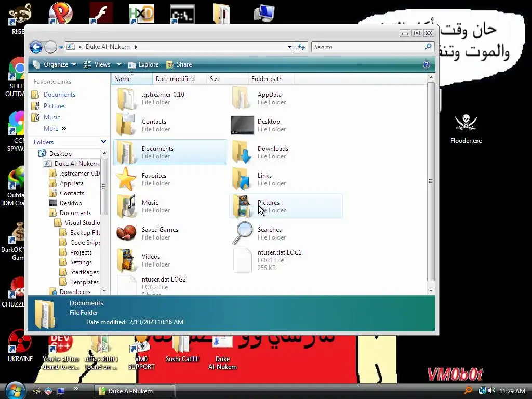This screenshot has width=532, height=399.
Task: Click the network tray icon
Action: tap(482, 391)
